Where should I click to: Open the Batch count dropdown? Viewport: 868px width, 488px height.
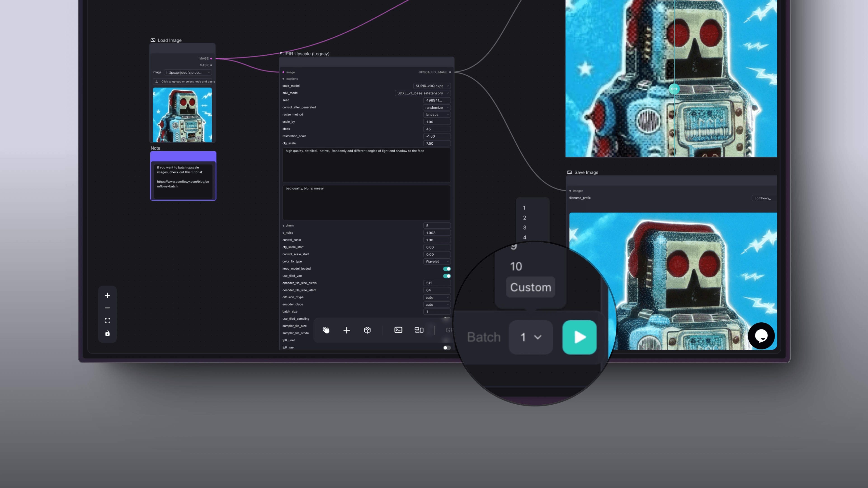click(531, 337)
